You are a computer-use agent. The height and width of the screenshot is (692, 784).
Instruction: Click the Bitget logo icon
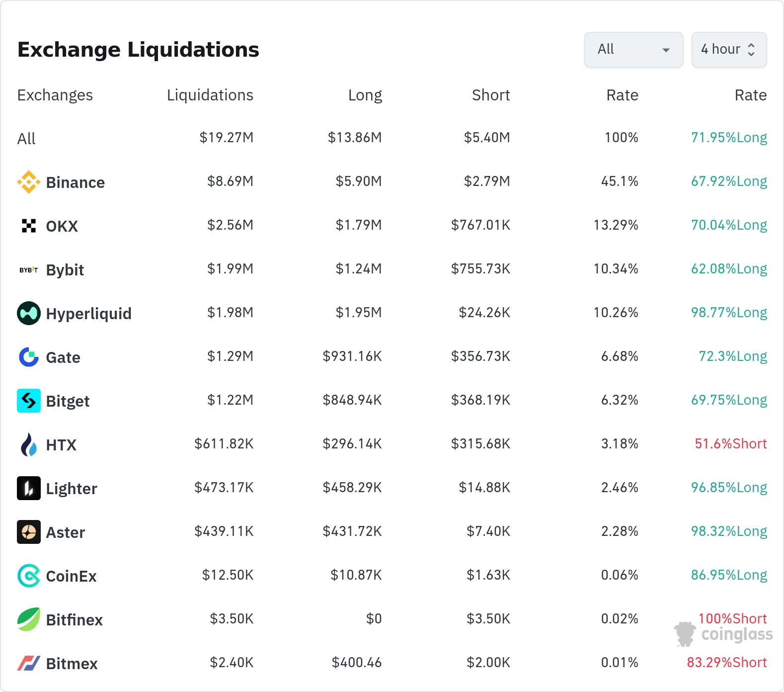pyautogui.click(x=29, y=401)
